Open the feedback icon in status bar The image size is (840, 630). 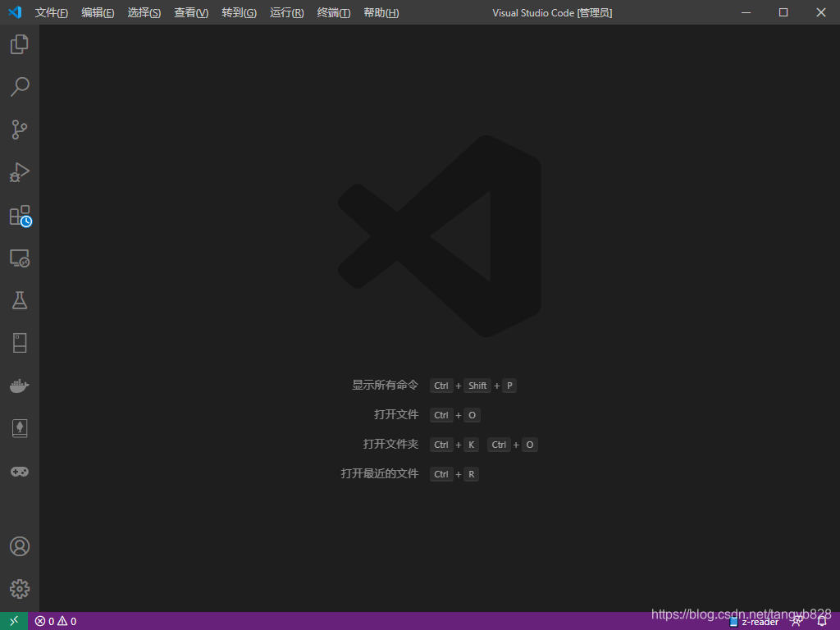point(797,622)
